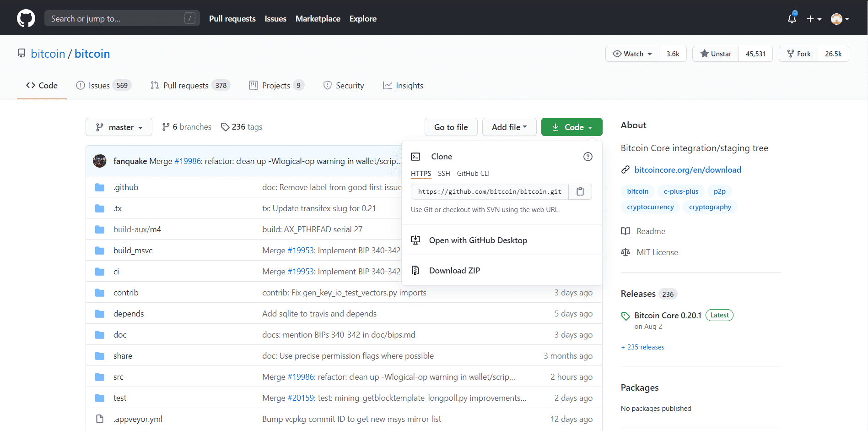Click the Readme book icon
This screenshot has height=431, width=868.
[625, 231]
